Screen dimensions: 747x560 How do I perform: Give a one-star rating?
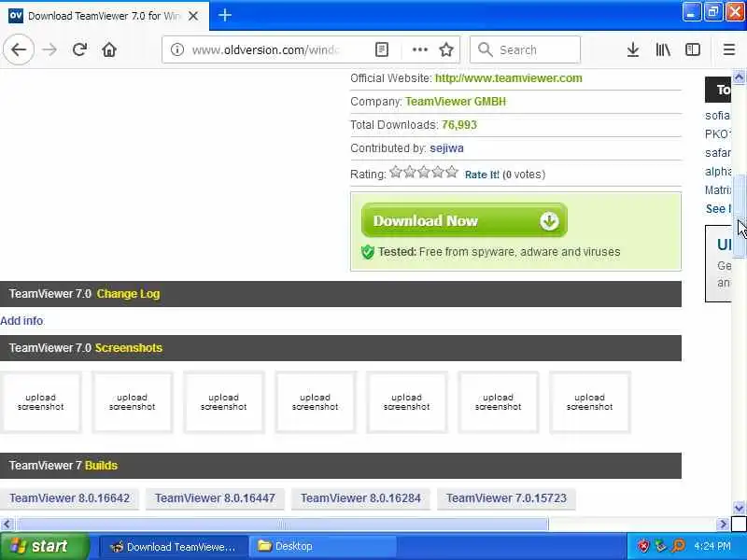click(395, 172)
